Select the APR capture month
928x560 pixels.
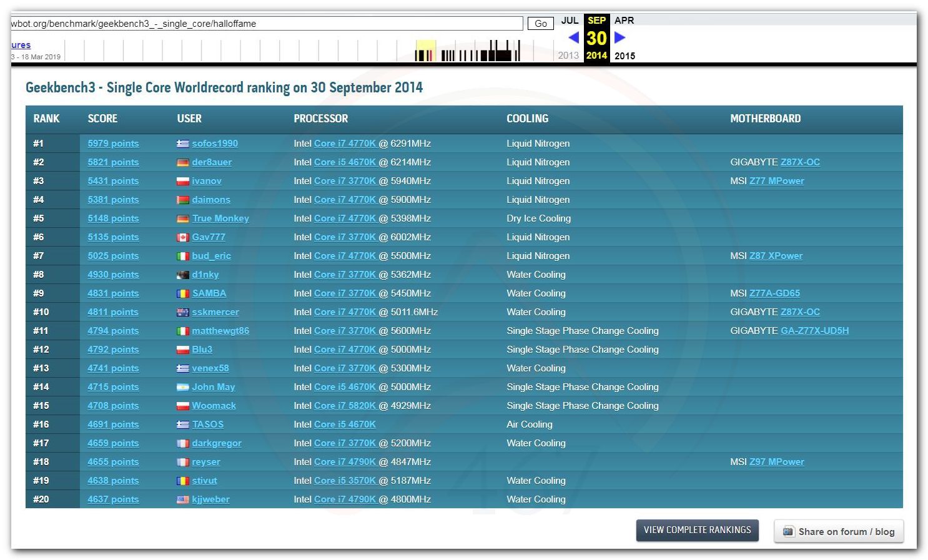point(624,21)
